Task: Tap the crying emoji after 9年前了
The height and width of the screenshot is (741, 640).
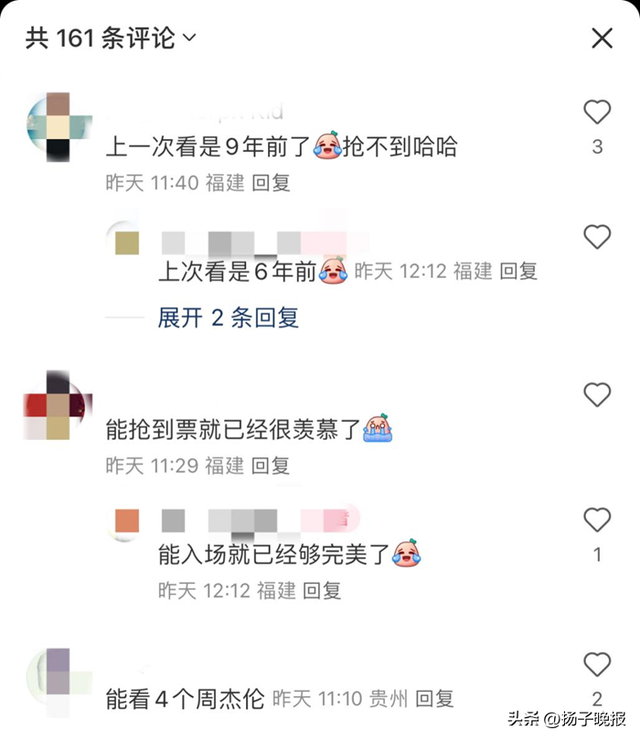Action: tap(327, 145)
